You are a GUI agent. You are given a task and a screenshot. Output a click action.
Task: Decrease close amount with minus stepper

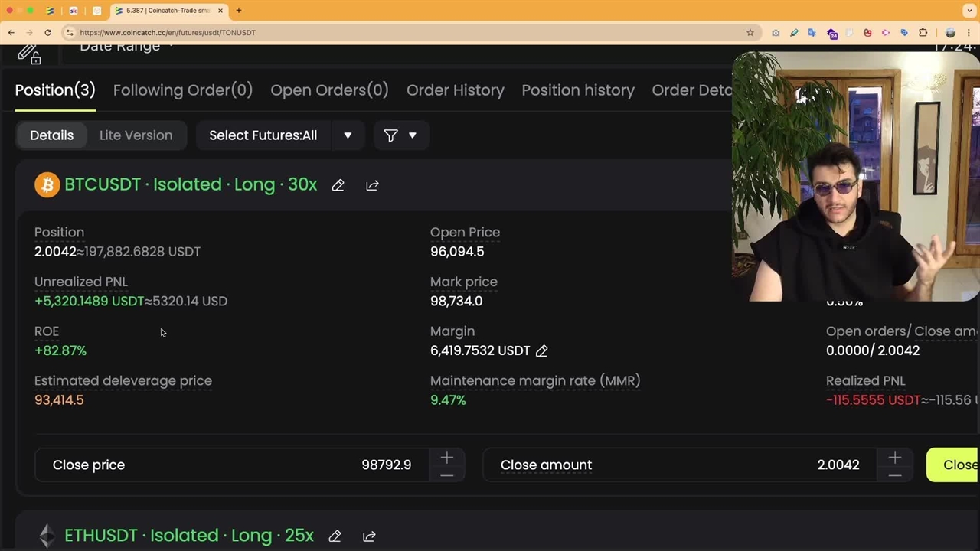click(x=894, y=474)
